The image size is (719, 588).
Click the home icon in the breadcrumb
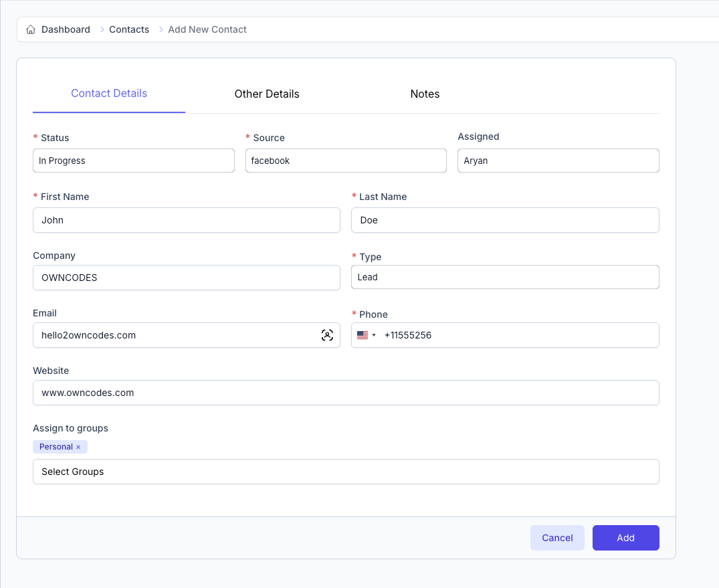[x=31, y=29]
